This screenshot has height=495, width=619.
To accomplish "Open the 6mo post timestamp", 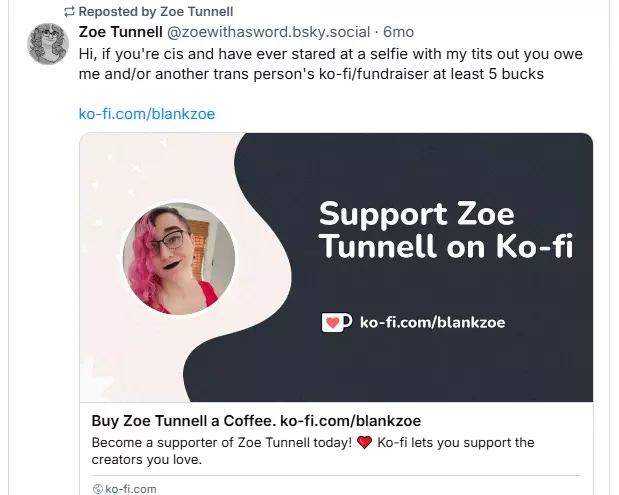I will (x=398, y=32).
